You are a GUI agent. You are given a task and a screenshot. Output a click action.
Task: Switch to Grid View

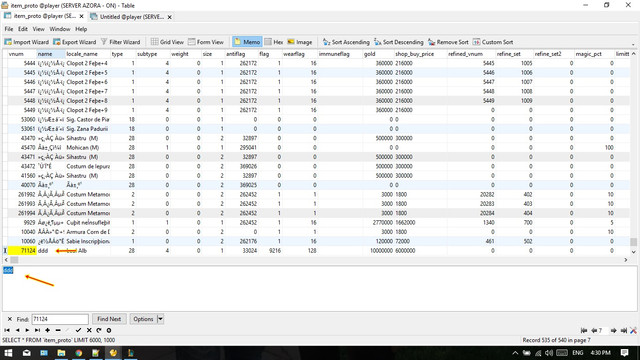[167, 42]
